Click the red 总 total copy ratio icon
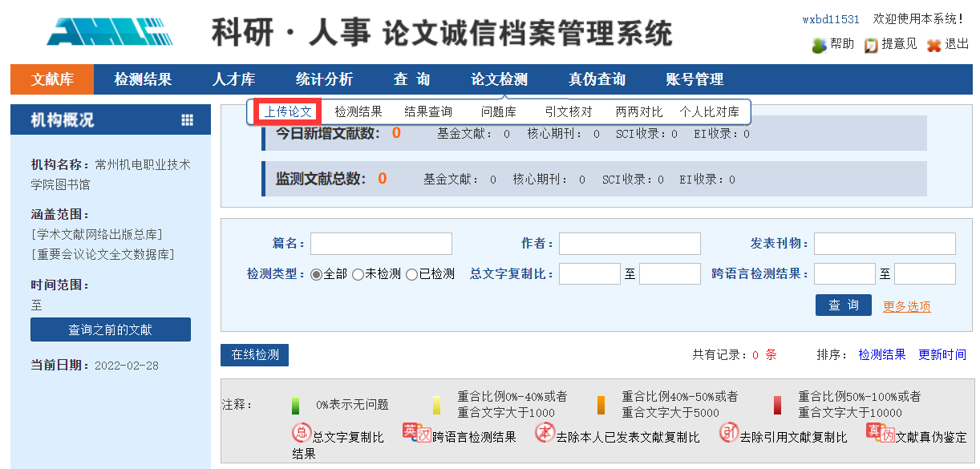The image size is (980, 469). pyautogui.click(x=301, y=434)
